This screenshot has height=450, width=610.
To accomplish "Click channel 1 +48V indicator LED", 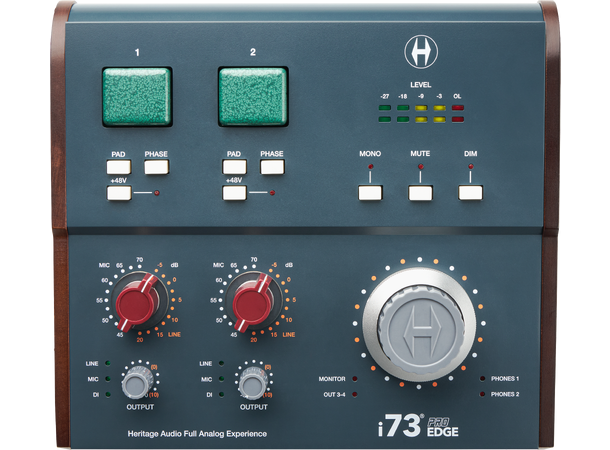I will pos(157,193).
